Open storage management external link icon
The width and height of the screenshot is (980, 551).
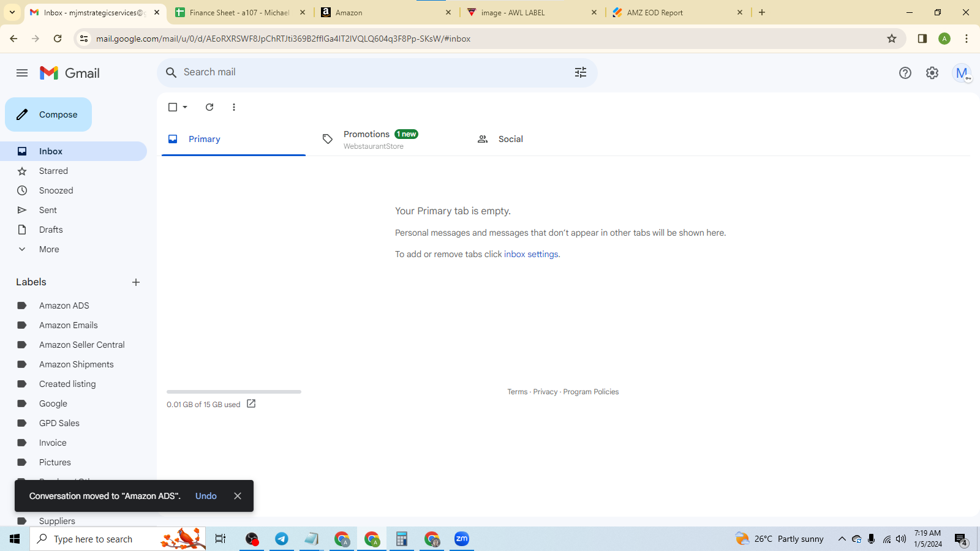251,403
